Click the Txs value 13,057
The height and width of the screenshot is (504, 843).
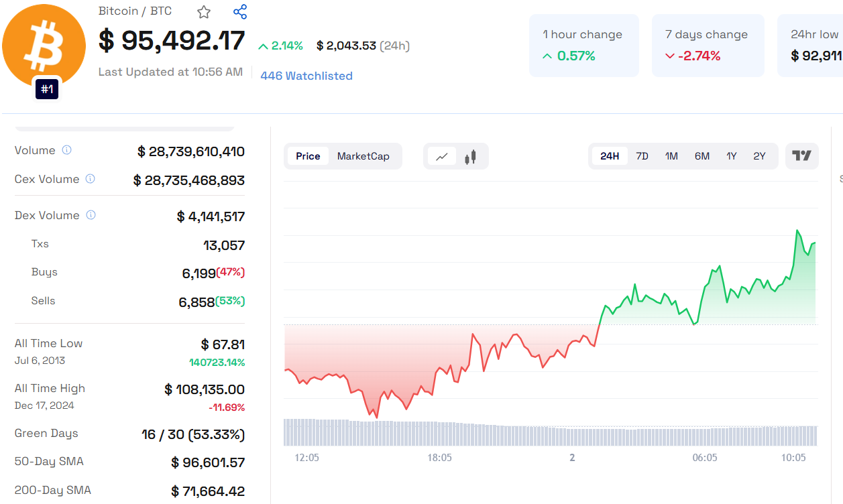[224, 245]
